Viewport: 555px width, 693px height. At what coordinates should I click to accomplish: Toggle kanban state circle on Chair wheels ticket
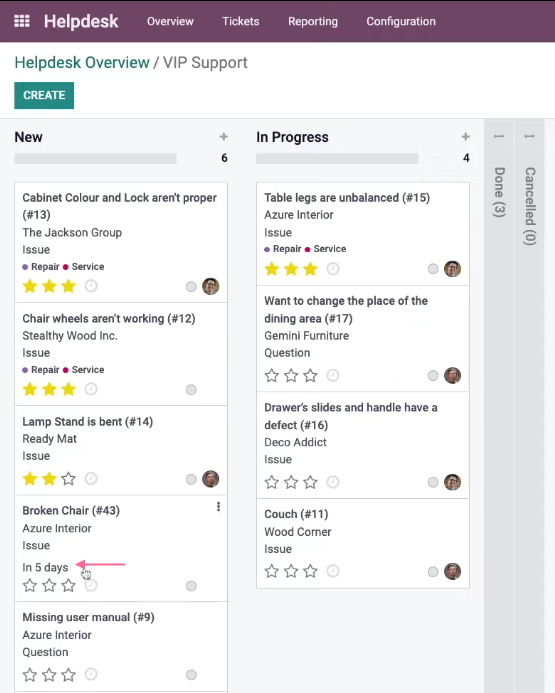(x=191, y=389)
